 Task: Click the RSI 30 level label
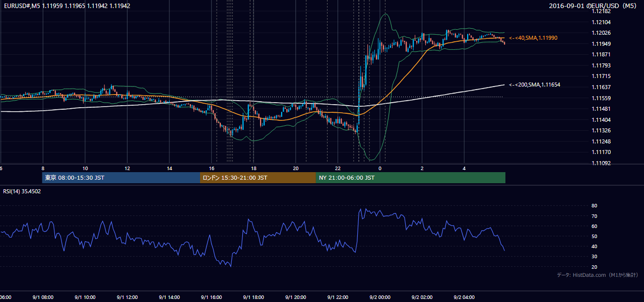pos(594,257)
